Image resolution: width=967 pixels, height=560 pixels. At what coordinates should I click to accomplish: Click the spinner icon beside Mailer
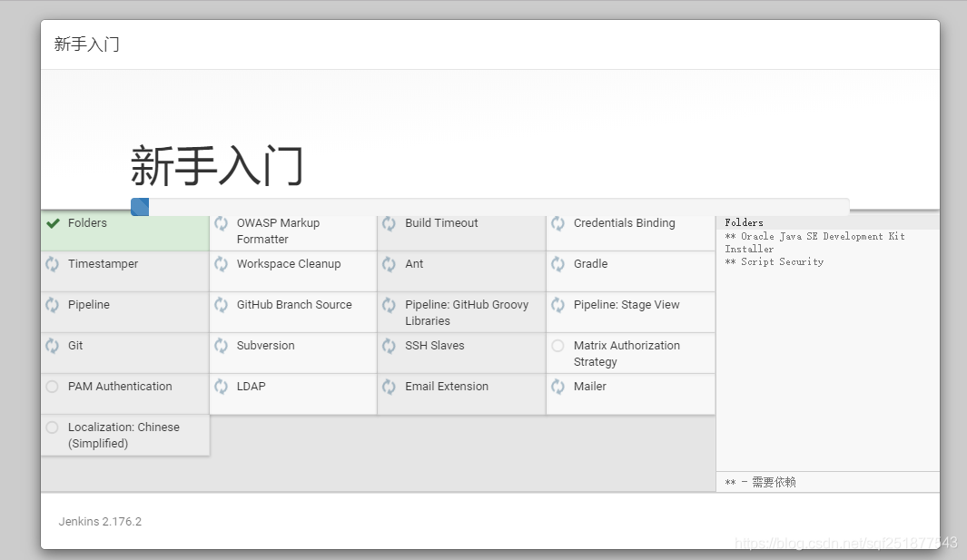pyautogui.click(x=558, y=386)
